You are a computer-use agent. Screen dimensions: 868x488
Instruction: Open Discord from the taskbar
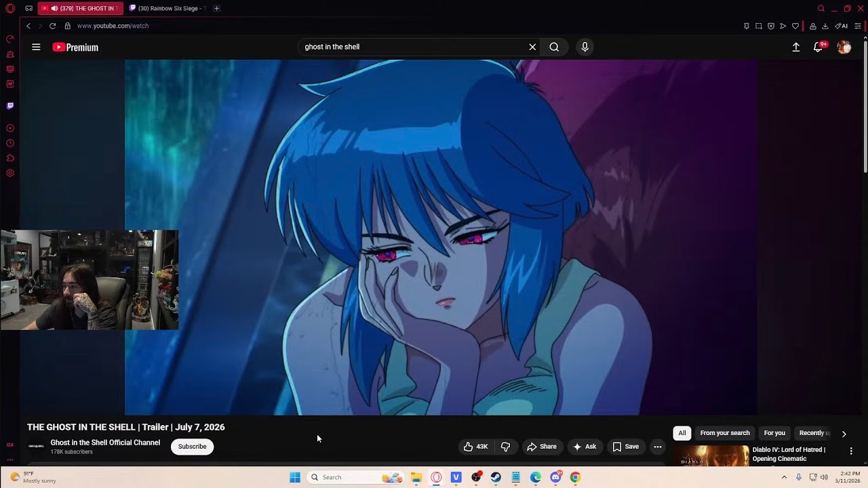[x=556, y=477]
